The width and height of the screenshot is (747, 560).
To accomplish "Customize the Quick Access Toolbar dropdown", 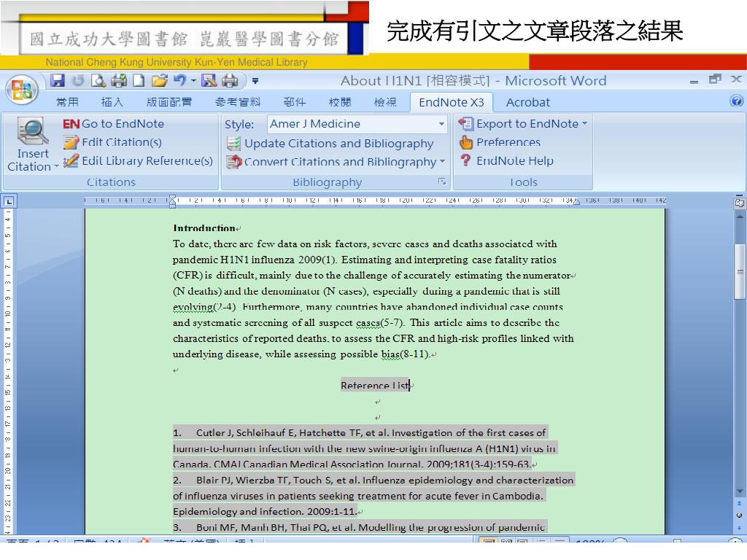I will click(255, 81).
